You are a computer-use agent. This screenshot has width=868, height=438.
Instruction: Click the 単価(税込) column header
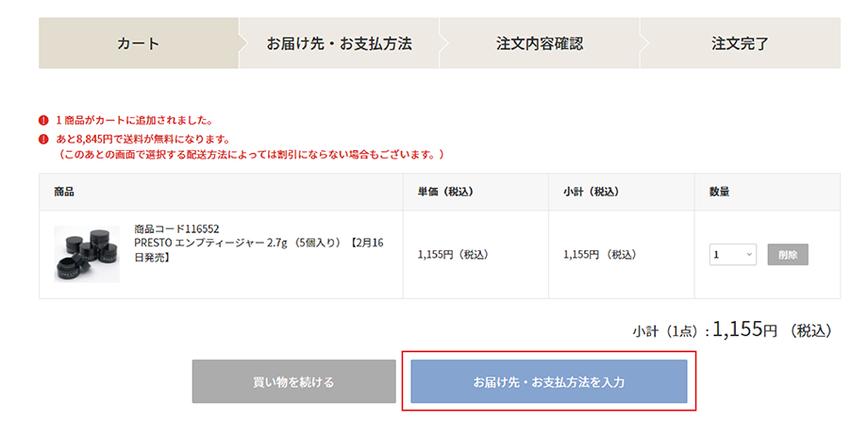pyautogui.click(x=445, y=192)
